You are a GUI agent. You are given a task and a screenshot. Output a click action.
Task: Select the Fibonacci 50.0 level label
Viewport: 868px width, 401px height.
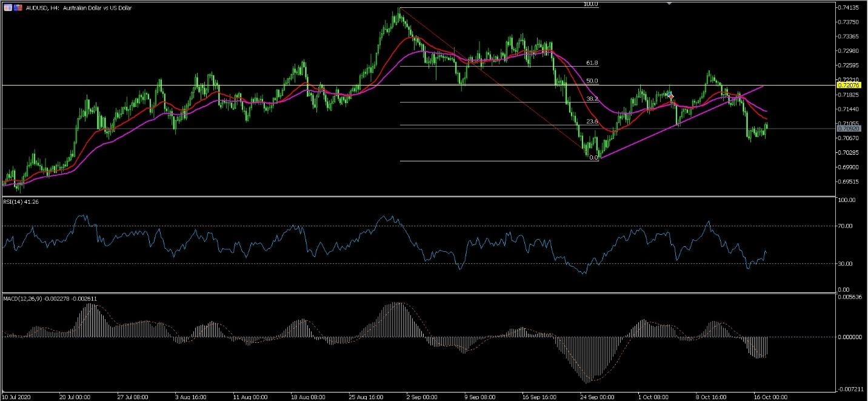pyautogui.click(x=592, y=81)
